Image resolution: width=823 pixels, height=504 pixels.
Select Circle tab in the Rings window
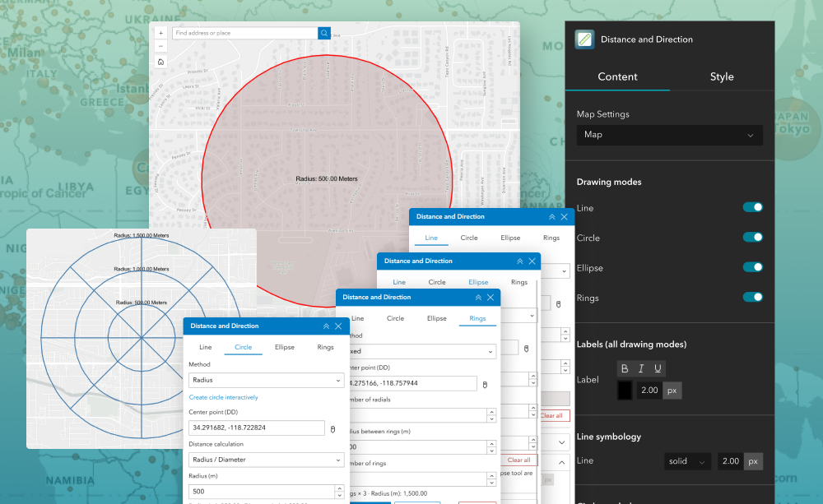tap(395, 318)
